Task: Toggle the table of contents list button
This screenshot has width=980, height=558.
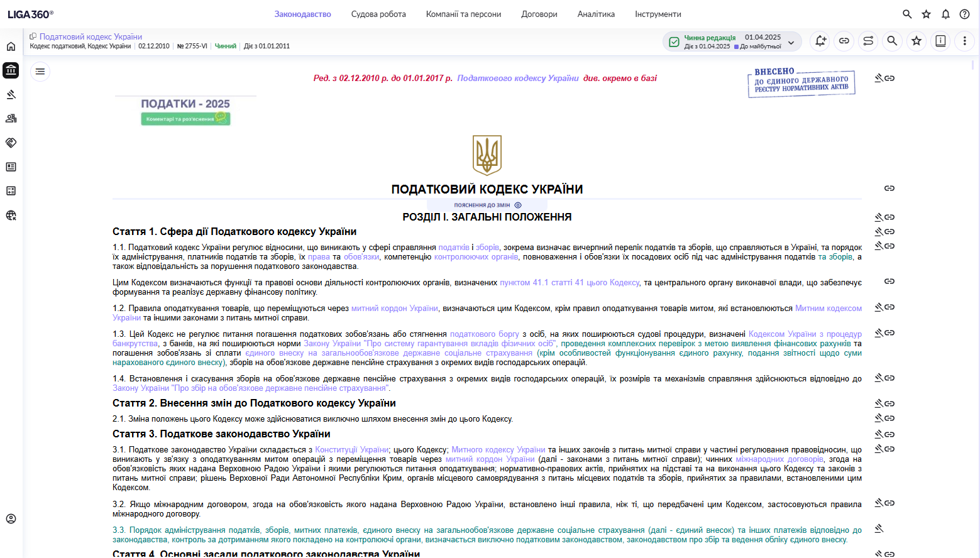Action: (x=40, y=72)
